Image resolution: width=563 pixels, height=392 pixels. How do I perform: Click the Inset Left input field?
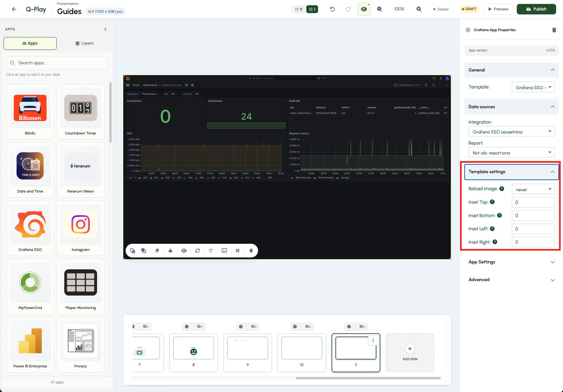(x=533, y=229)
